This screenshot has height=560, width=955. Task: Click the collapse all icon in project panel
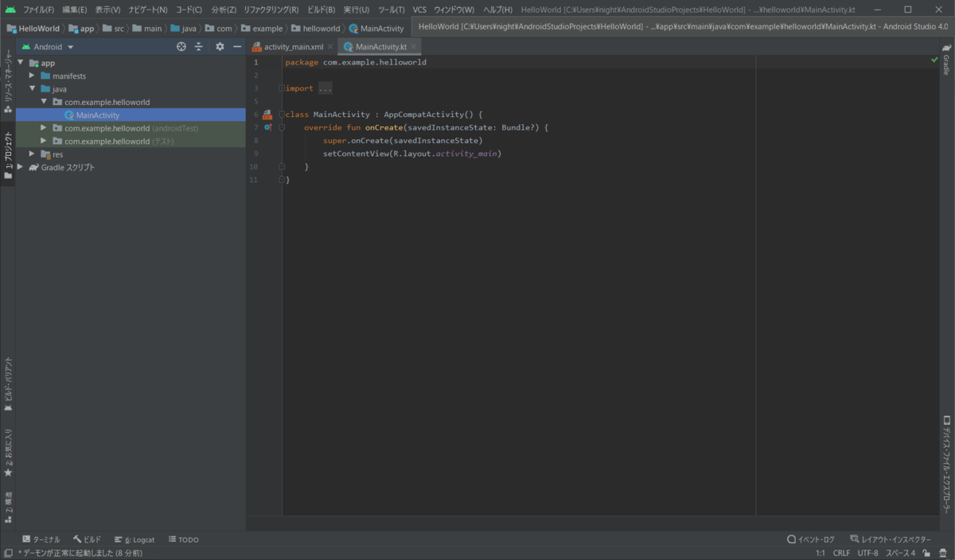tap(199, 47)
